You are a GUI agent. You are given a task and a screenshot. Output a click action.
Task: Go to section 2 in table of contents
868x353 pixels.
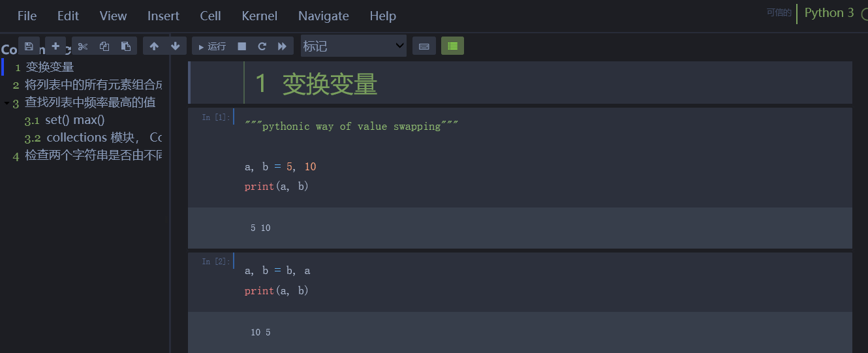[93, 85]
